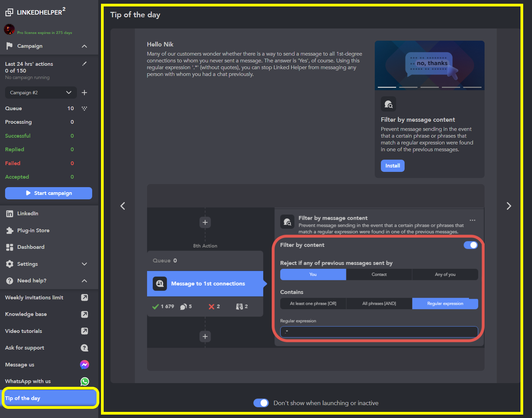Click third slide indicator on banner
Image resolution: width=532 pixels, height=418 pixels.
430,87
